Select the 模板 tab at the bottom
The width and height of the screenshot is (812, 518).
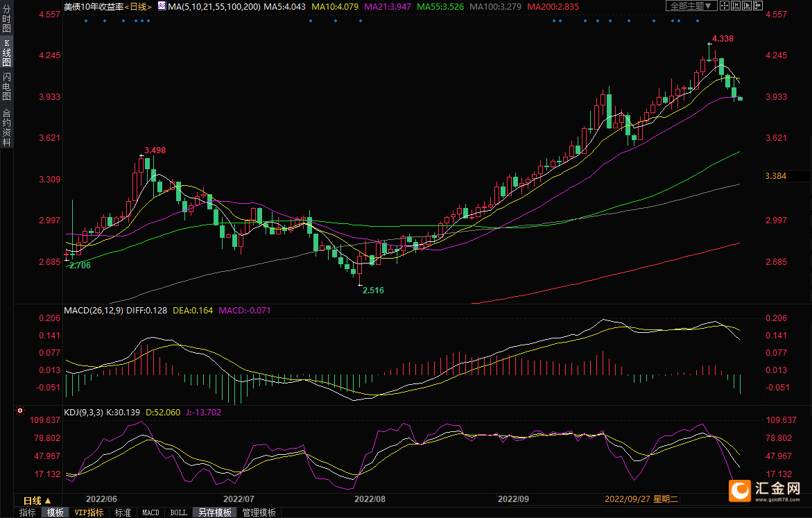click(55, 512)
